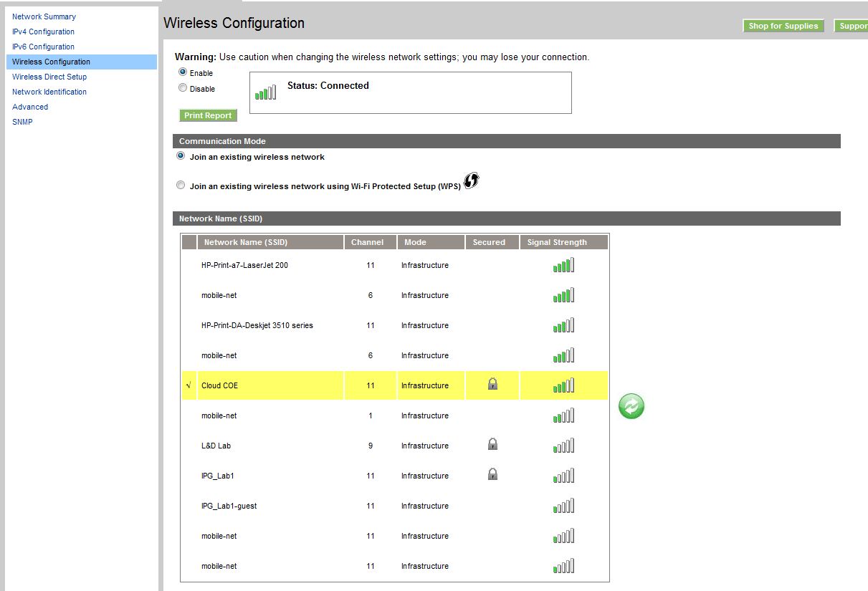The width and height of the screenshot is (868, 591).
Task: Click the Signal Strength column header
Action: click(x=564, y=242)
